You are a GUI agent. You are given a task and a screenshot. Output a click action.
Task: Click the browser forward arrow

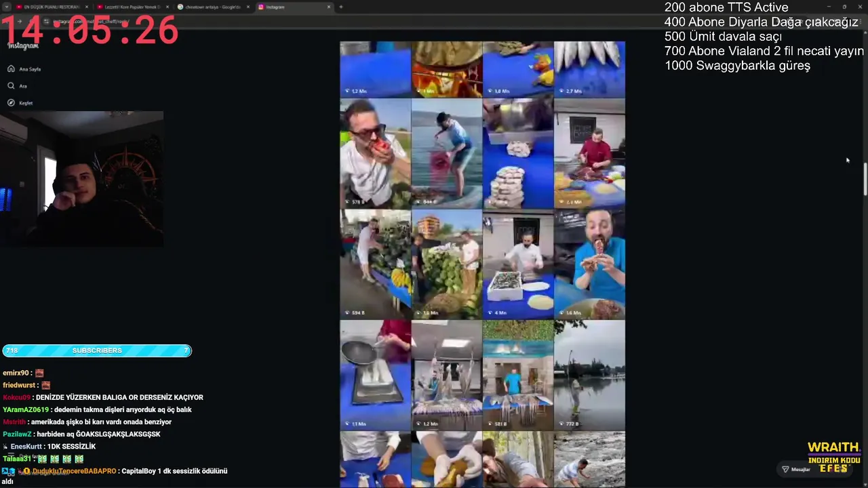tap(20, 22)
